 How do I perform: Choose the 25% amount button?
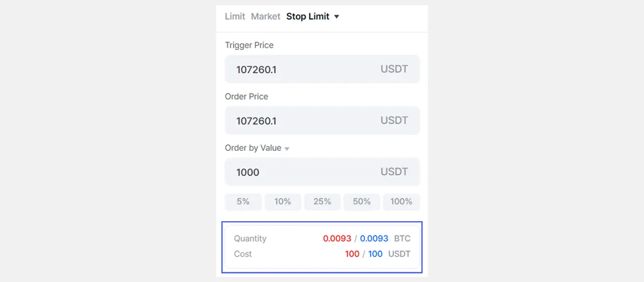click(x=322, y=202)
